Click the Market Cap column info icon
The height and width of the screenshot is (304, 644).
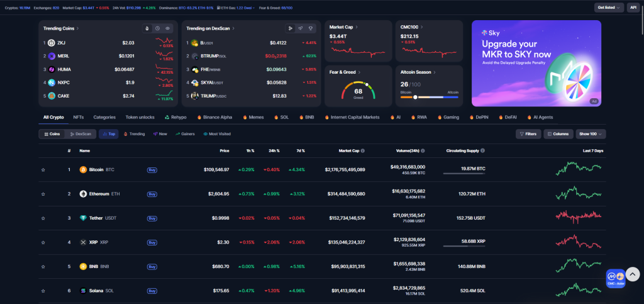(363, 151)
